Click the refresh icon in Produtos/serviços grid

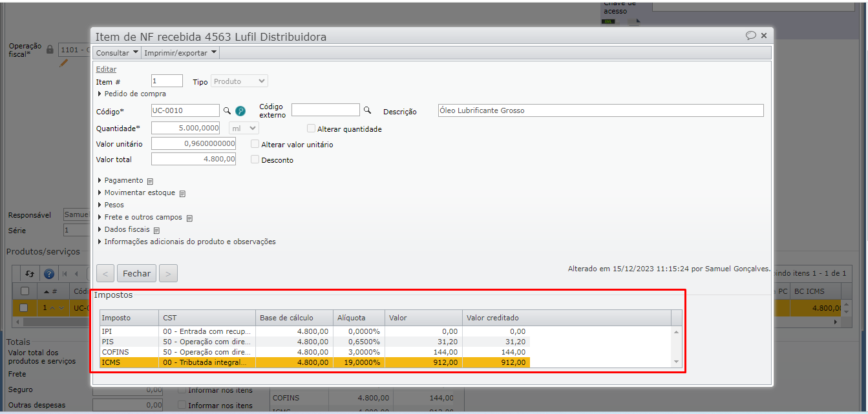coord(29,274)
